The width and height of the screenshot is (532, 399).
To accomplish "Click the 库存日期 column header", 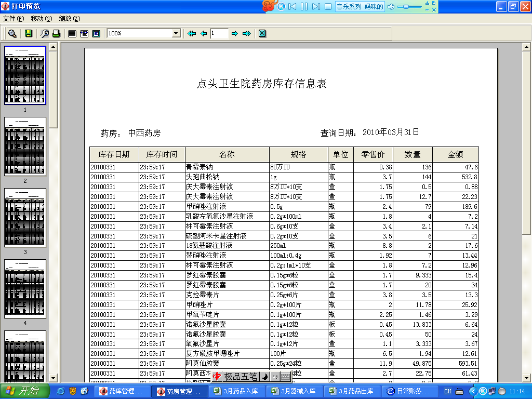I will coord(114,155).
